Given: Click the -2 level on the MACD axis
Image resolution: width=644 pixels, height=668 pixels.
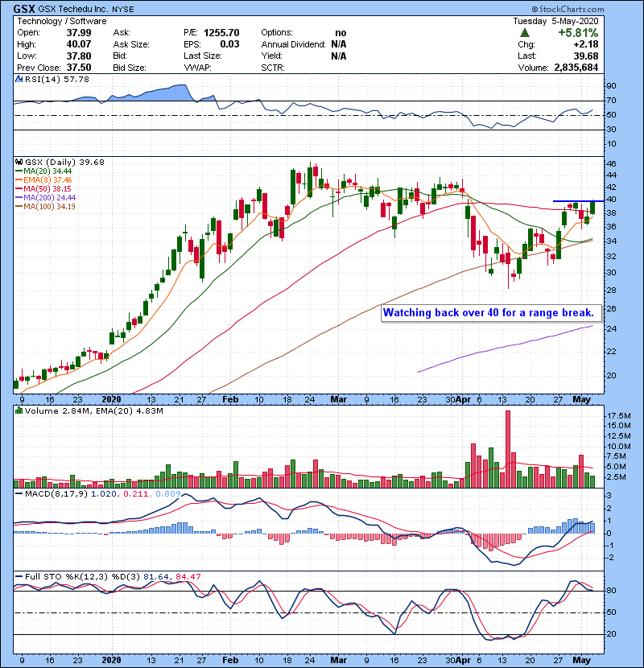Looking at the screenshot, I should [x=610, y=558].
